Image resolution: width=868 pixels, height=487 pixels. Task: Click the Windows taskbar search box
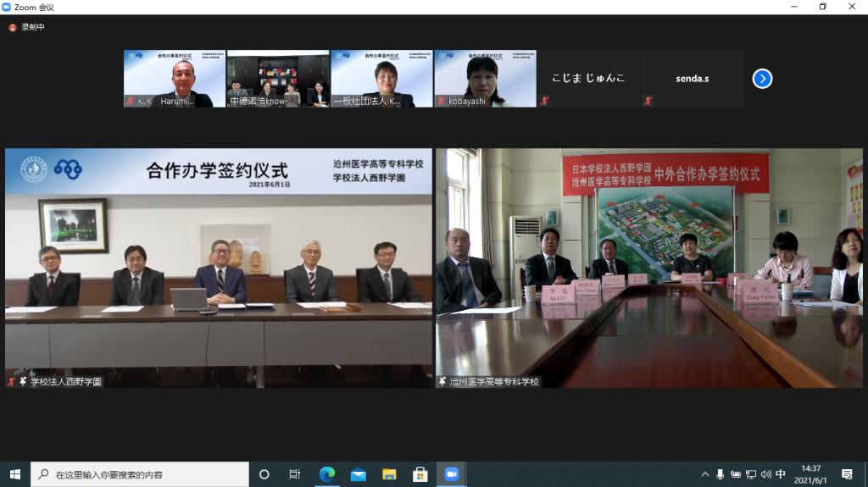pos(140,474)
